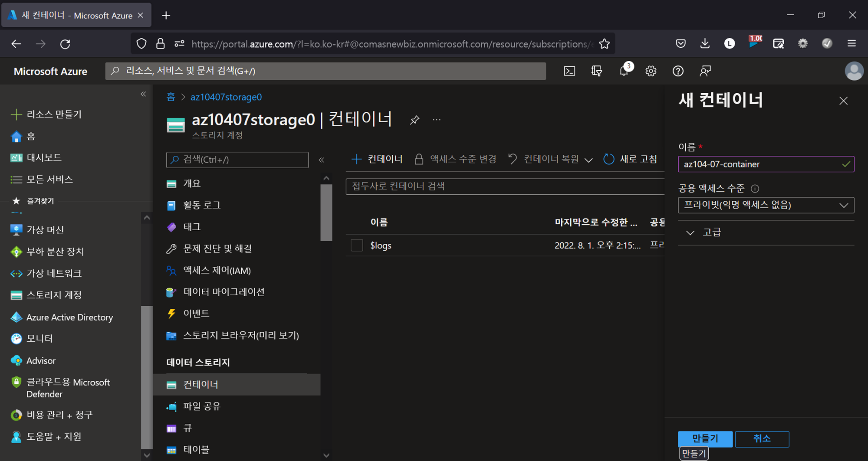Open 모든 서비스 in sidebar
The image size is (868, 461).
[x=41, y=179]
